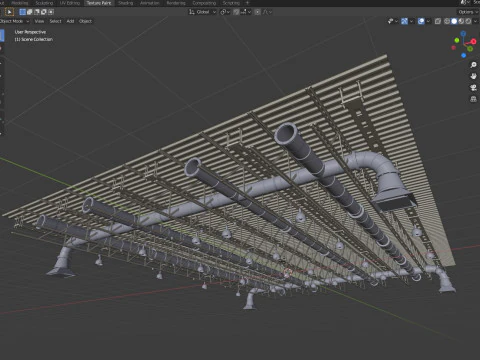Toggle the show gizmo button

point(404,21)
